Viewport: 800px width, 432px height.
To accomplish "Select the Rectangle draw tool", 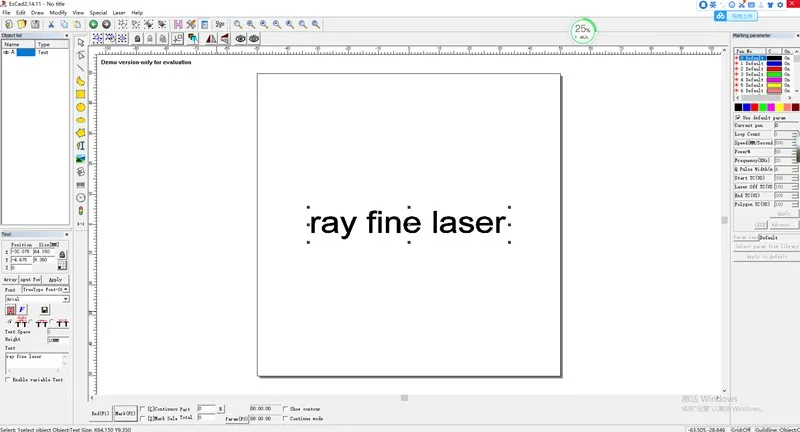I will click(81, 94).
